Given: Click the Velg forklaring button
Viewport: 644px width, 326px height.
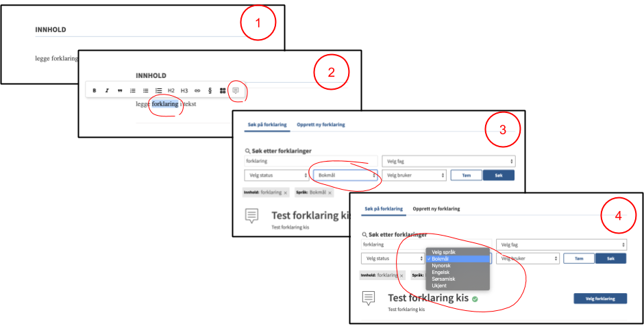Looking at the screenshot, I should point(600,299).
